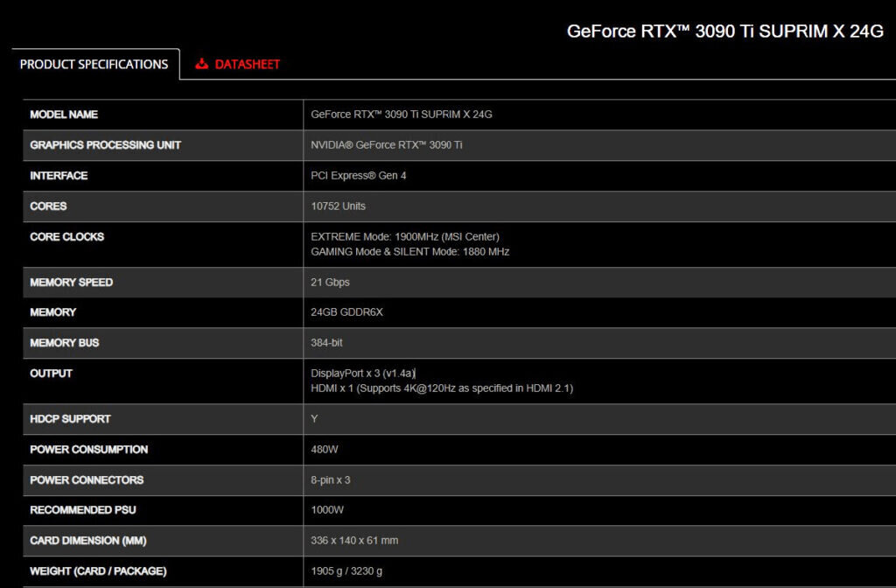Click the POWER CONNECTORS row label
Image resolution: width=896 pixels, height=588 pixels.
point(87,480)
